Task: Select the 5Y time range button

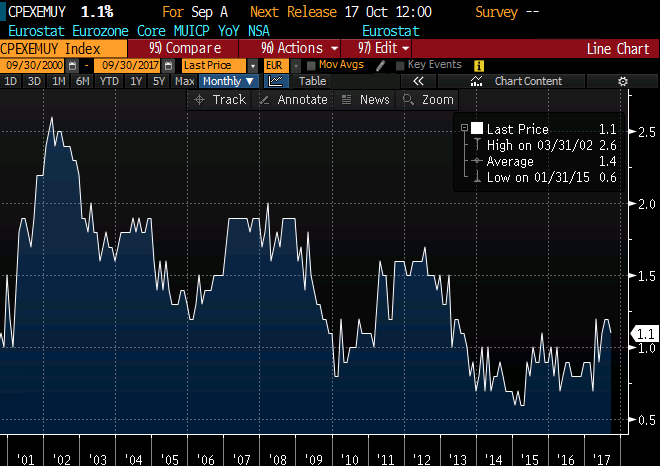Action: 158,81
